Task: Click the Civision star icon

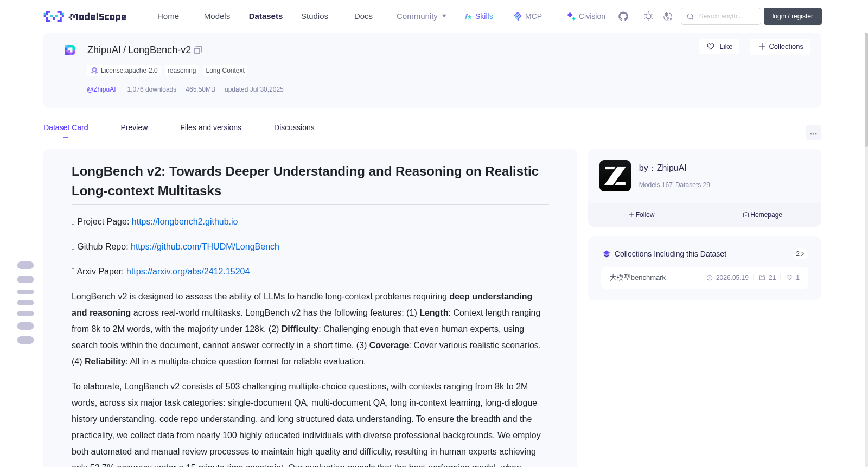Action: pos(571,16)
